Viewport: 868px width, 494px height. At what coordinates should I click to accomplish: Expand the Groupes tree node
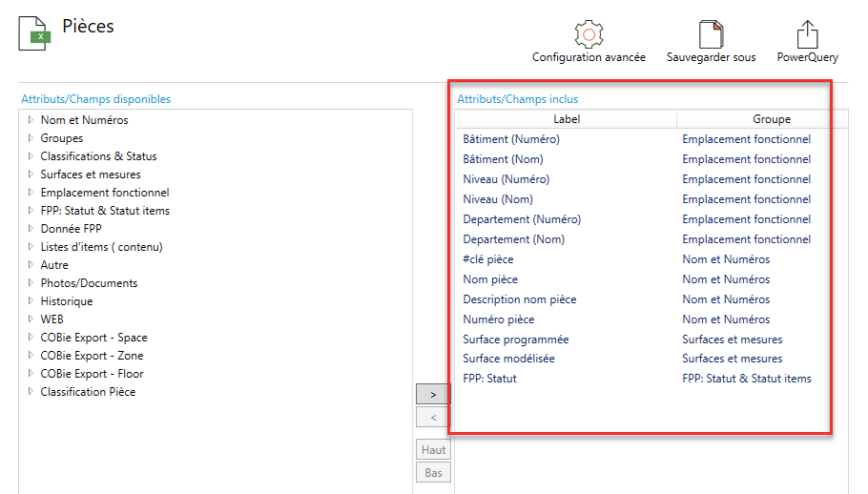[x=31, y=138]
